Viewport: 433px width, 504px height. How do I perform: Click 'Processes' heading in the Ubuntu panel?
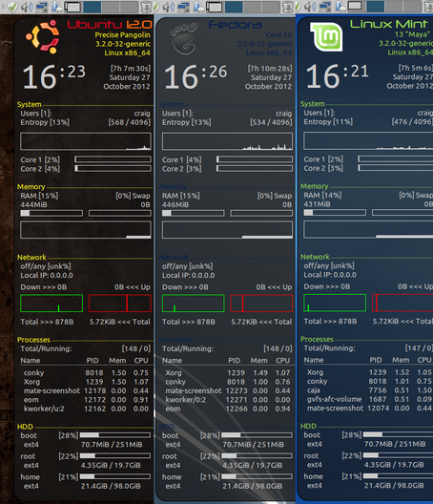pos(33,340)
